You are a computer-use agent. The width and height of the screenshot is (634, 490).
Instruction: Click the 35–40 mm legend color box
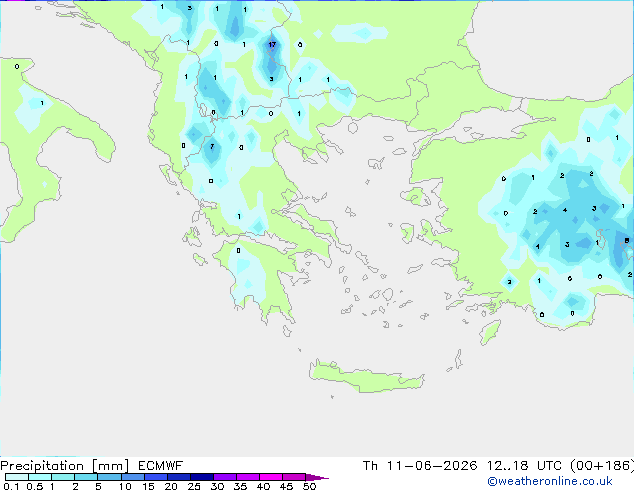(248, 477)
